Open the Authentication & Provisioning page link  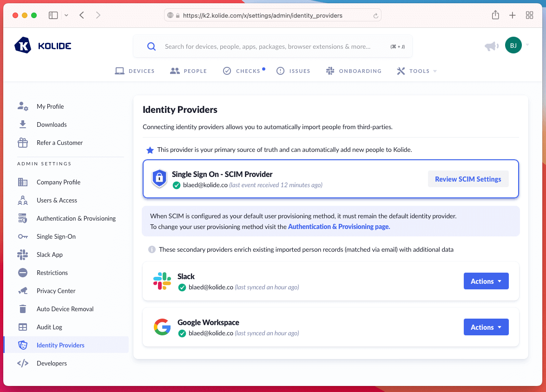coord(338,227)
